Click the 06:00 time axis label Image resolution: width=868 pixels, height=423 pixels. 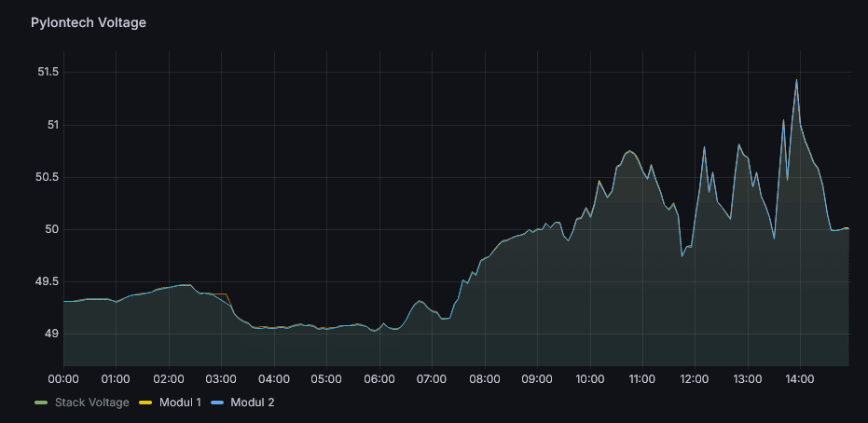[379, 379]
